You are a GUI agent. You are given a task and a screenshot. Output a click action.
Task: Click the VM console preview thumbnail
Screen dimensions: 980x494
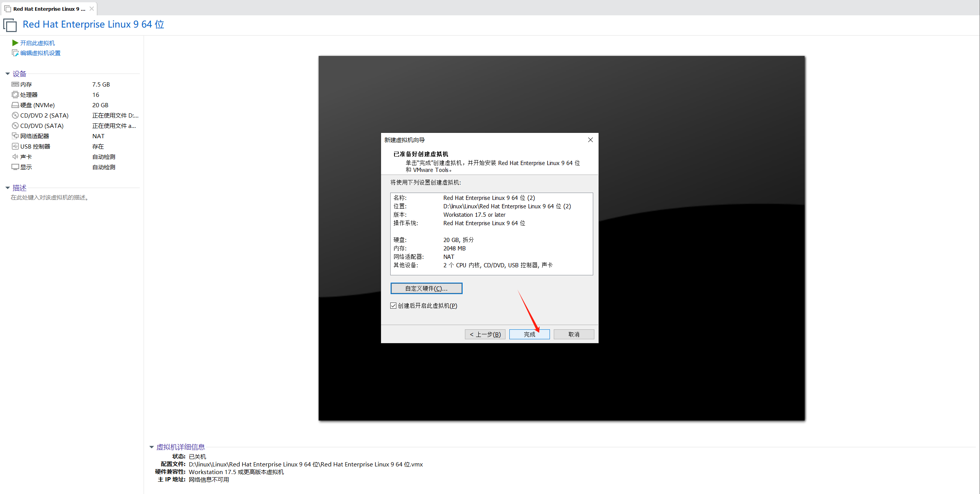(561, 238)
